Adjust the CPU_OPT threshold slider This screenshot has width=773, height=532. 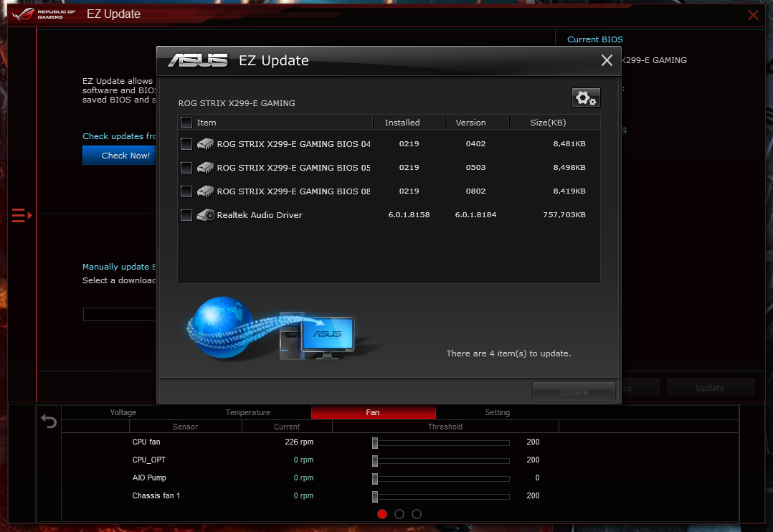(x=375, y=460)
